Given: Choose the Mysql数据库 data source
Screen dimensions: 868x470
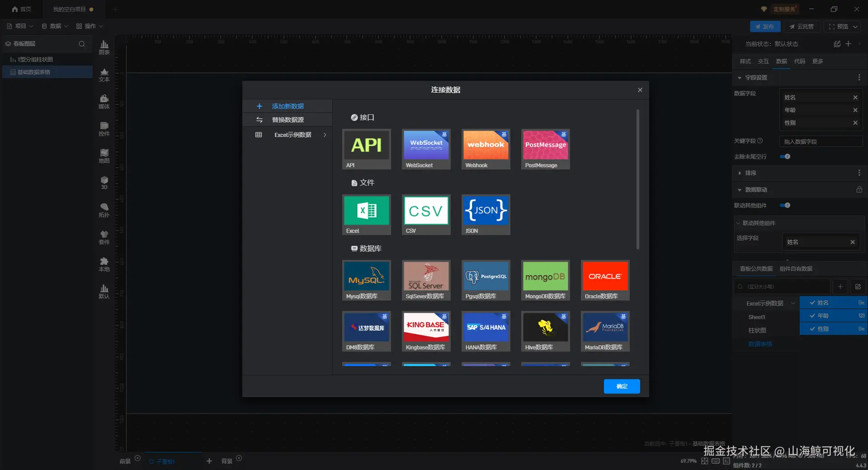Looking at the screenshot, I should [367, 280].
